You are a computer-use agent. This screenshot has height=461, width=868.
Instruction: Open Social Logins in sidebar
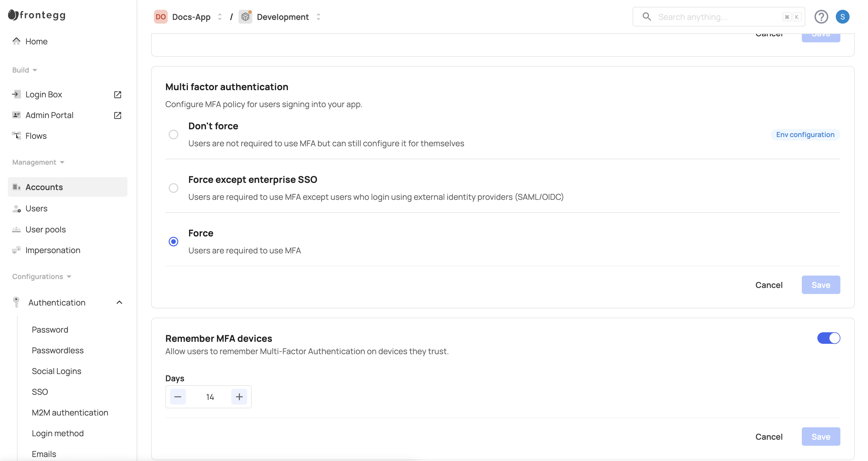point(56,371)
